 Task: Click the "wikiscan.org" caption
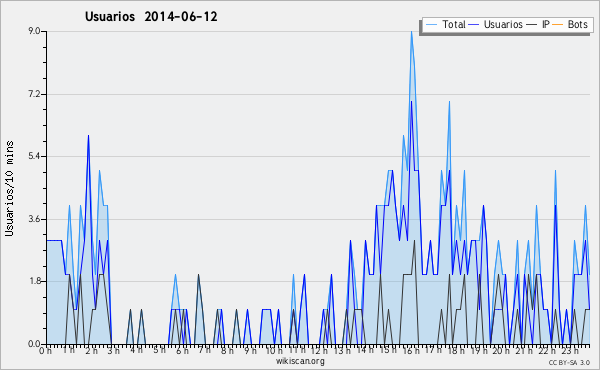click(x=300, y=361)
